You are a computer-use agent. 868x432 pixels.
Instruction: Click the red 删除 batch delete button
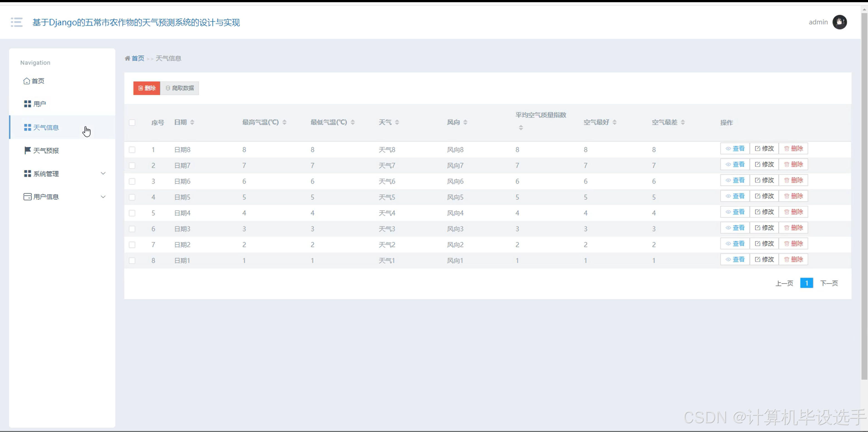147,88
